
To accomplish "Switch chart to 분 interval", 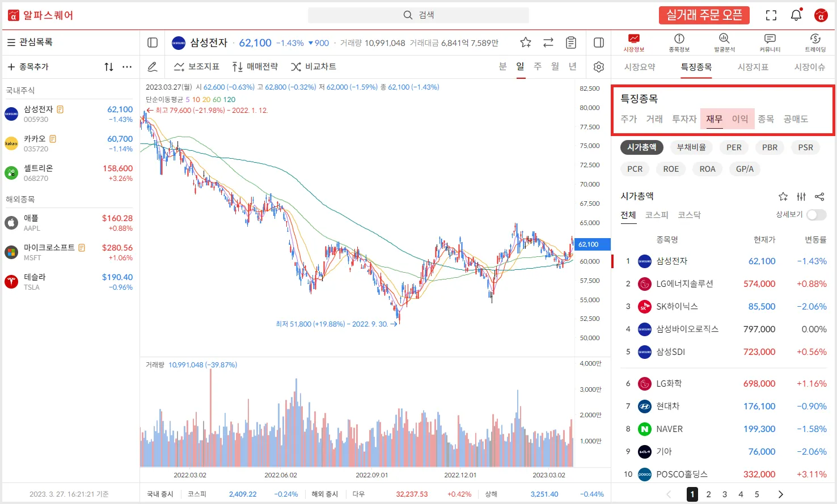I will (x=502, y=67).
